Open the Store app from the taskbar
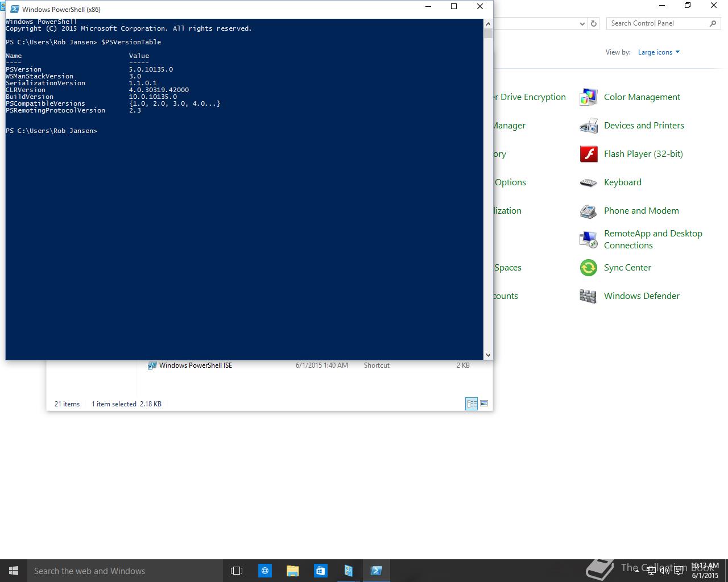Image resolution: width=728 pixels, height=582 pixels. (320, 571)
